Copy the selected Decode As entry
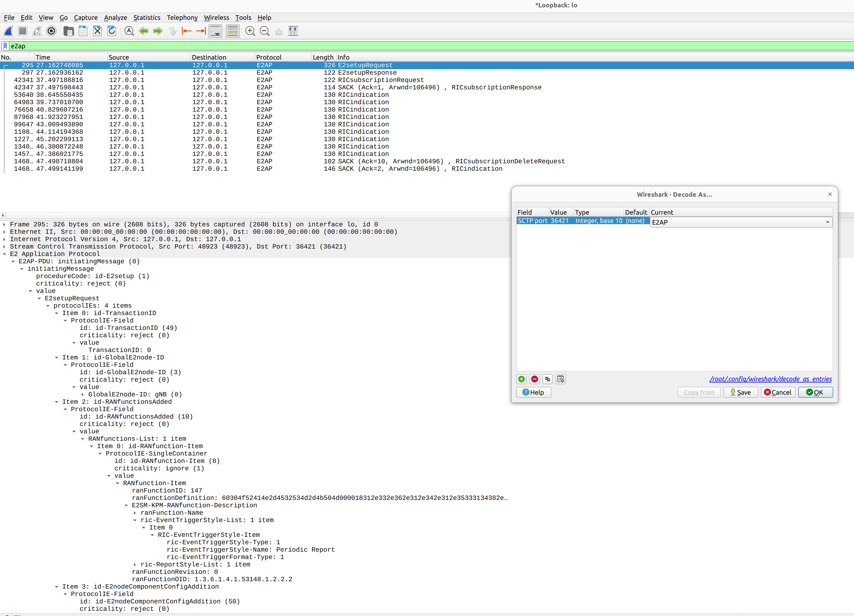 [547, 379]
